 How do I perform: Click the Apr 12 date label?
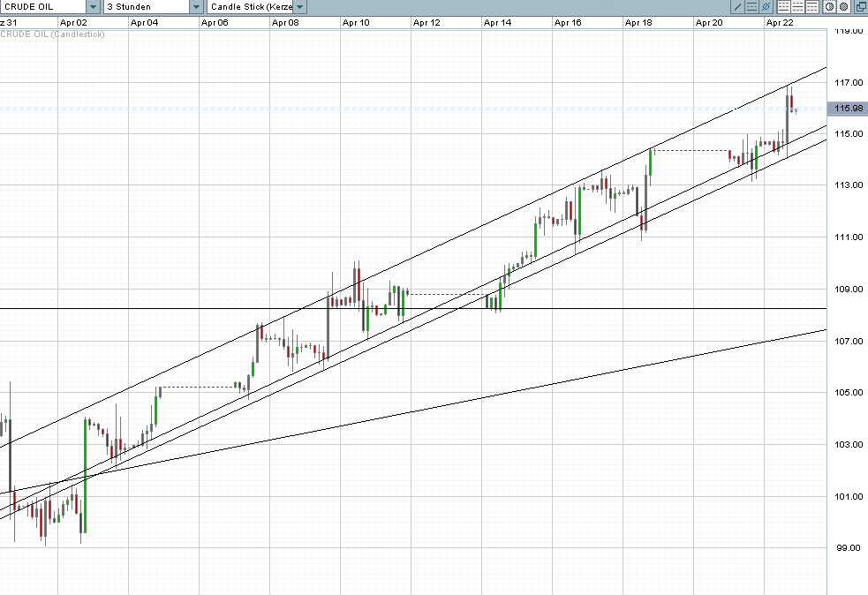426,23
